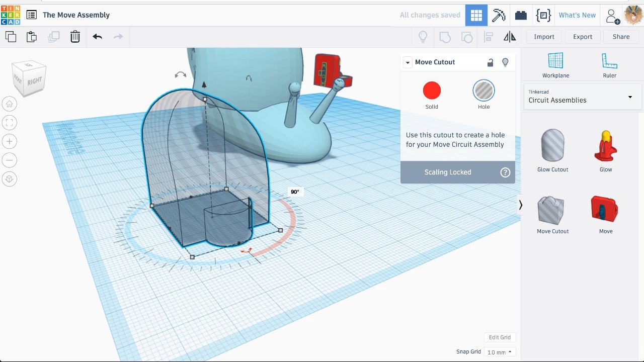Toggle visibility lightbulb in Move Cutout panel

[505, 62]
